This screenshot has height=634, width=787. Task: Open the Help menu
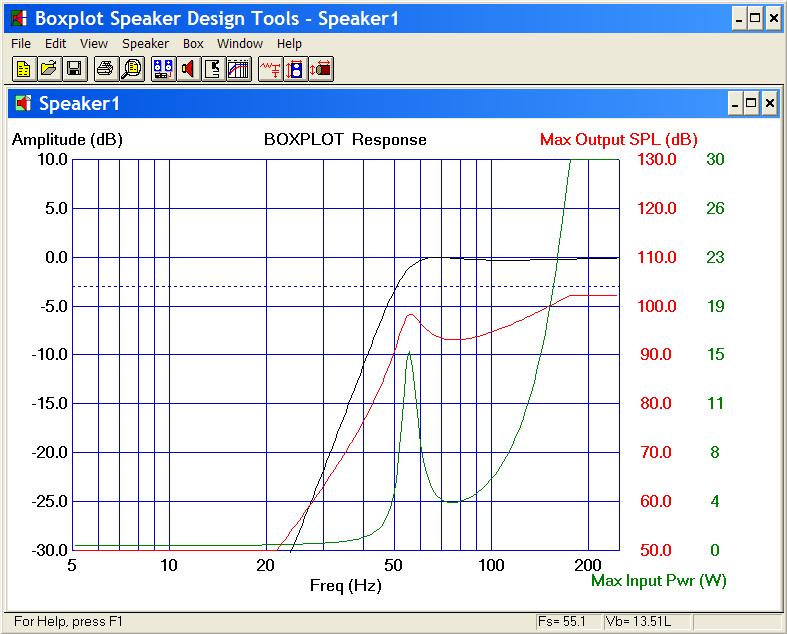point(289,44)
